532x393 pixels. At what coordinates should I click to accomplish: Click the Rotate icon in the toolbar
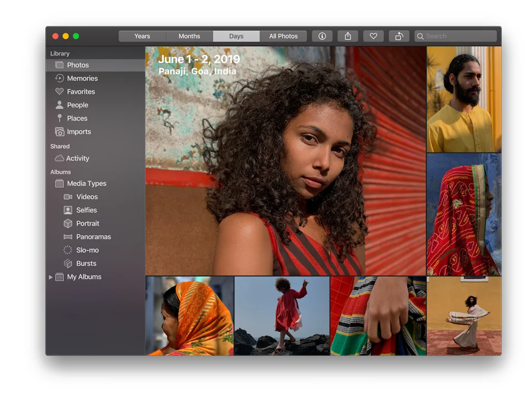(398, 36)
